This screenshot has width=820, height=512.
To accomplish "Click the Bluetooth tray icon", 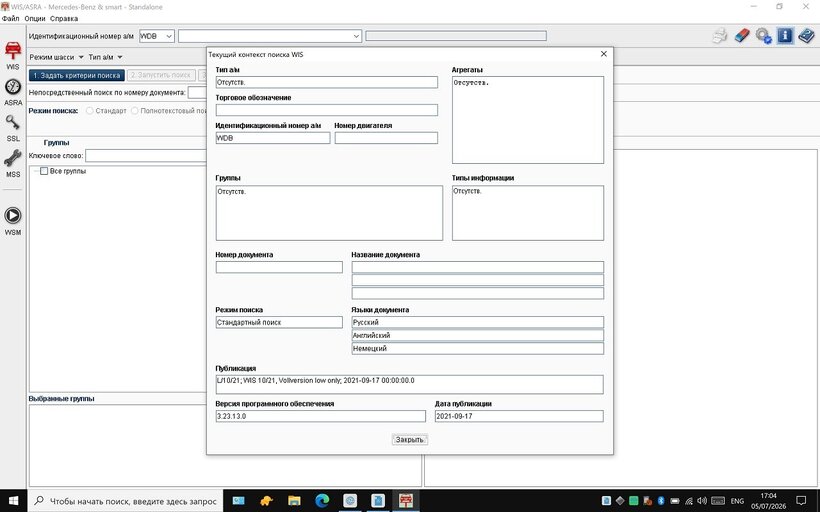I will tap(660, 501).
